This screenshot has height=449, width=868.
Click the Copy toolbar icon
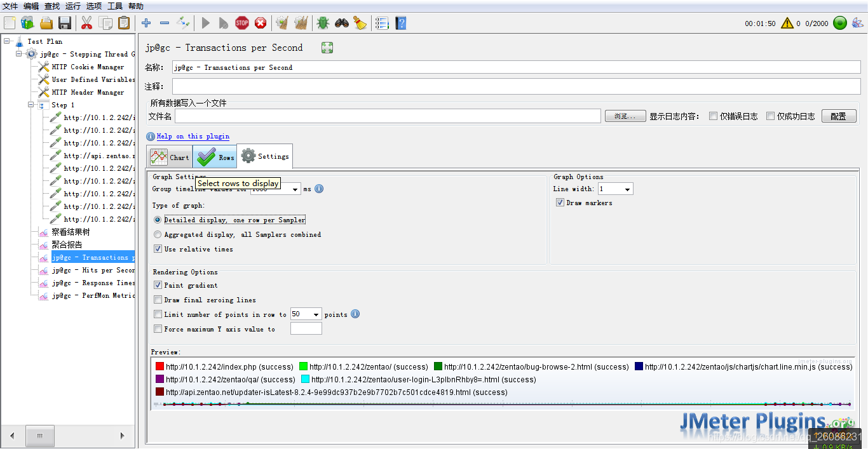105,23
